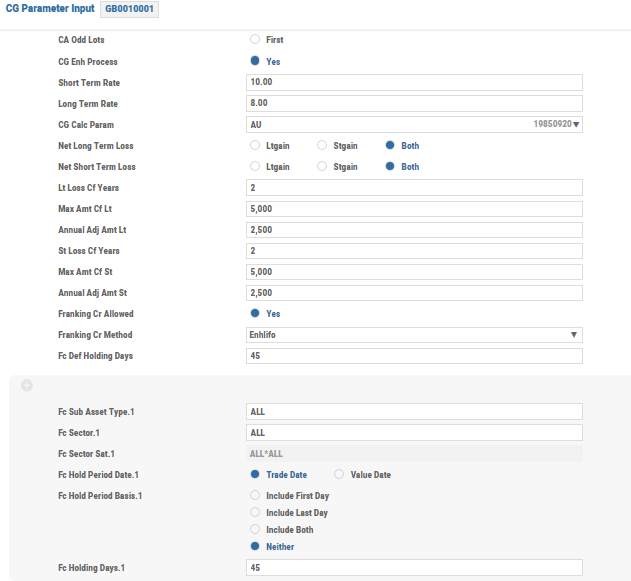Viewport: 631px width, 581px height.
Task: Edit the Max Amt Cf Lt field
Action: (x=413, y=209)
